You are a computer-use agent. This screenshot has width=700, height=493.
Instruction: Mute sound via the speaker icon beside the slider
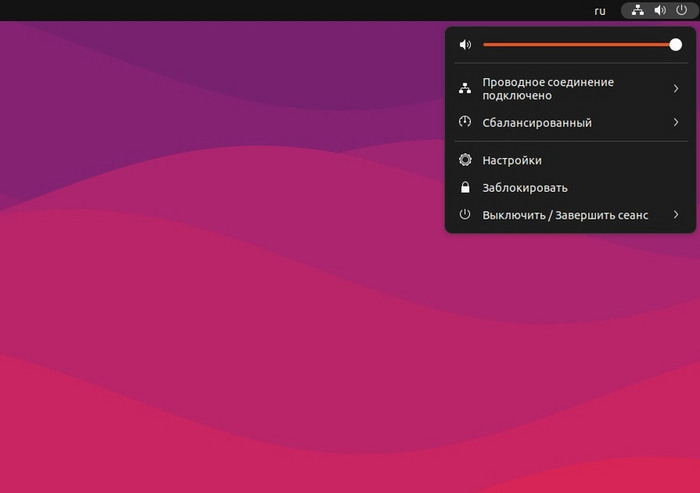[x=464, y=45]
